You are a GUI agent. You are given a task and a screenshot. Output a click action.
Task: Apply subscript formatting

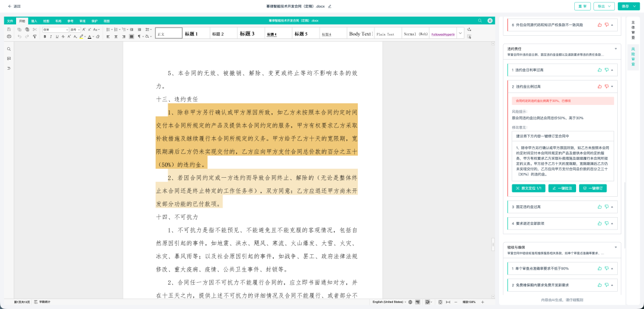point(75,36)
